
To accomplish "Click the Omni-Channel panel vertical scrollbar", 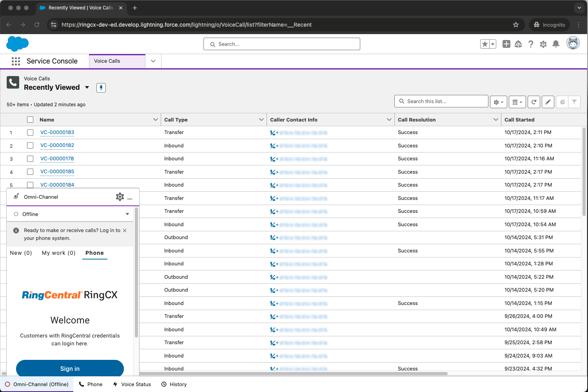I will [x=136, y=272].
